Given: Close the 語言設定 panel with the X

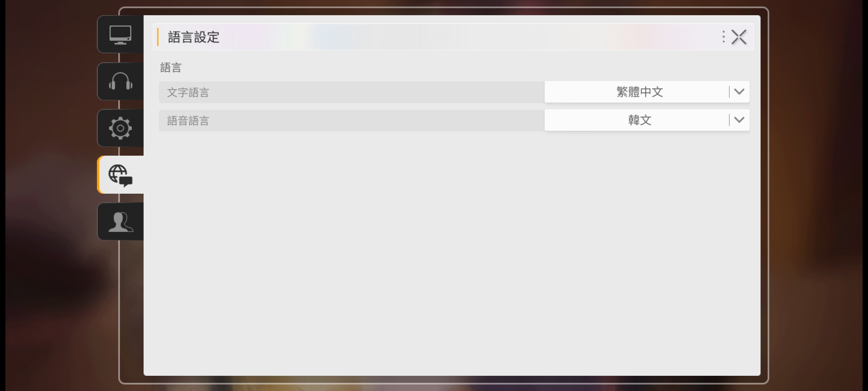Looking at the screenshot, I should [739, 37].
